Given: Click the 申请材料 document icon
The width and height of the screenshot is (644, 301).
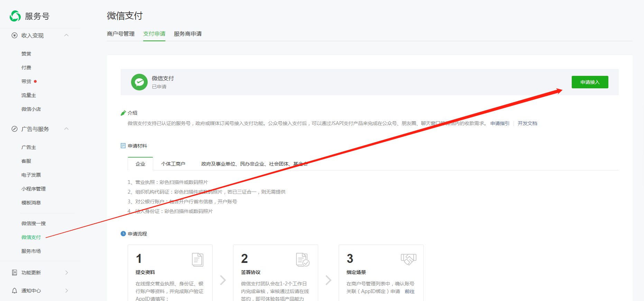Looking at the screenshot, I should [123, 146].
